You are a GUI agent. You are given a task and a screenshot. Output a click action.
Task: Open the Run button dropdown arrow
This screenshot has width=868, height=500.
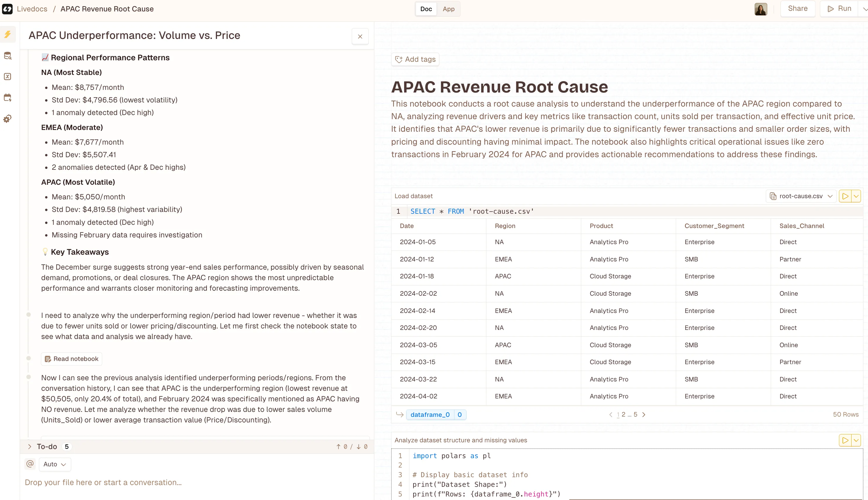click(864, 8)
